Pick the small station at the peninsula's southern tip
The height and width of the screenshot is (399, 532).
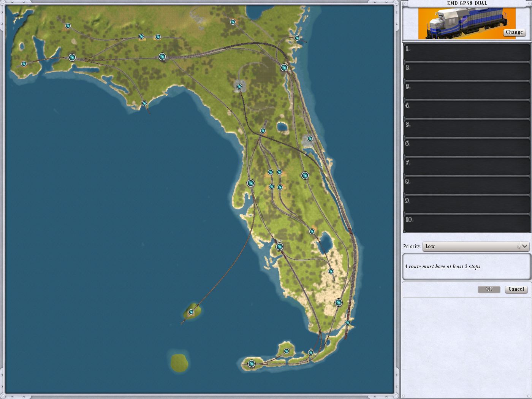(310, 353)
